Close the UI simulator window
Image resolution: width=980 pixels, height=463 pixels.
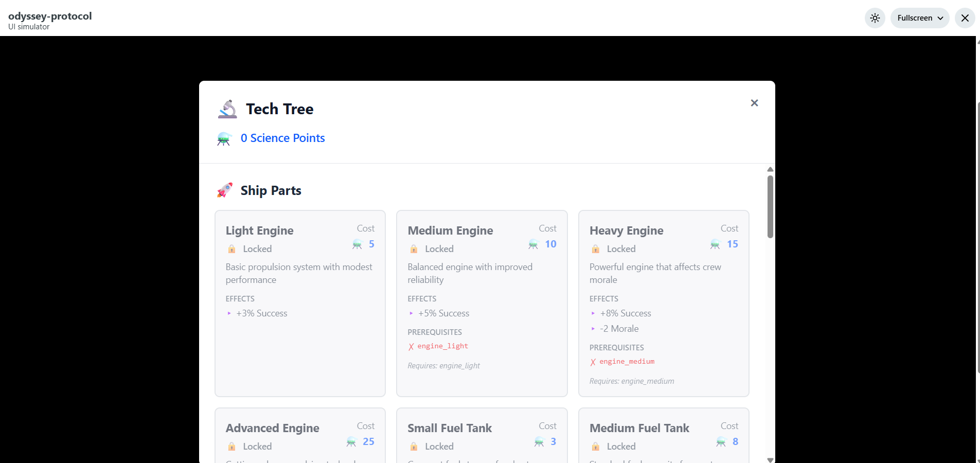coord(965,18)
